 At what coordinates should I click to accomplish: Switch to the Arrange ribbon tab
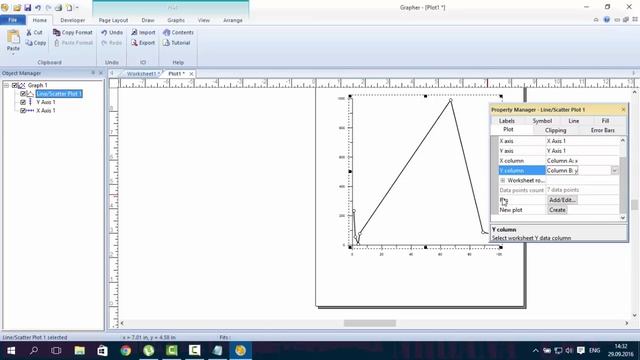(233, 20)
